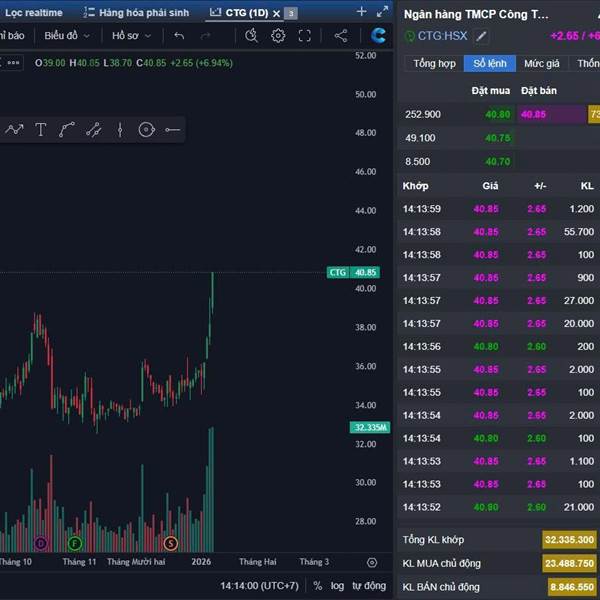Open the quick search icon
Viewport: 600px width, 600px height.
[x=251, y=36]
